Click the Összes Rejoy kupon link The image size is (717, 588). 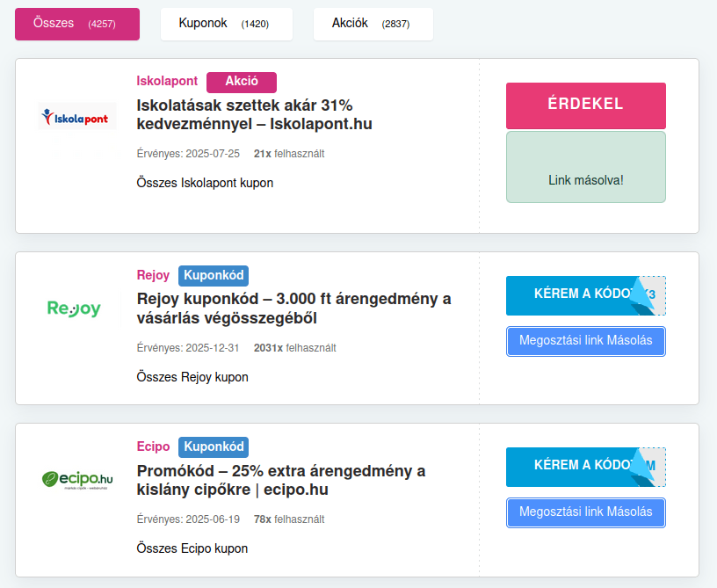coord(192,377)
